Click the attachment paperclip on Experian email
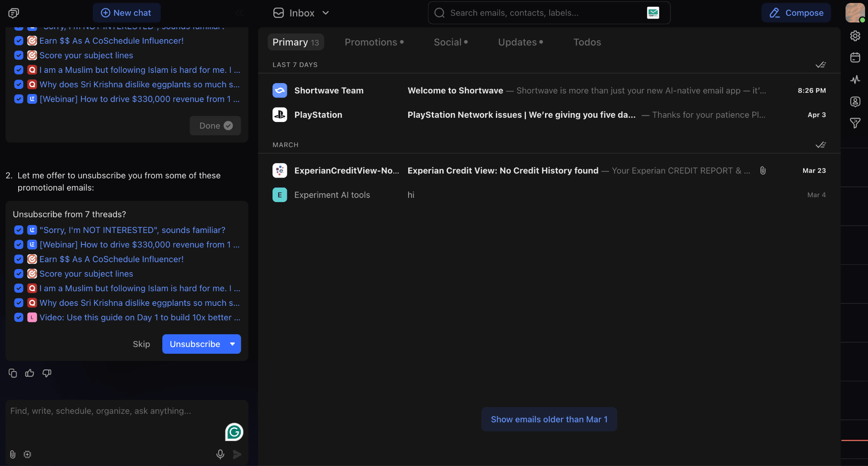The image size is (868, 466). (x=763, y=170)
